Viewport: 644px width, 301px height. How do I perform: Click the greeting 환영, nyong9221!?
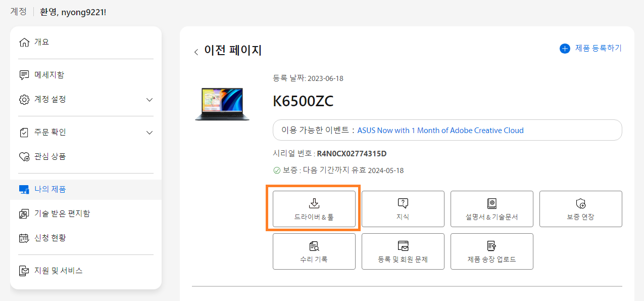(x=73, y=12)
